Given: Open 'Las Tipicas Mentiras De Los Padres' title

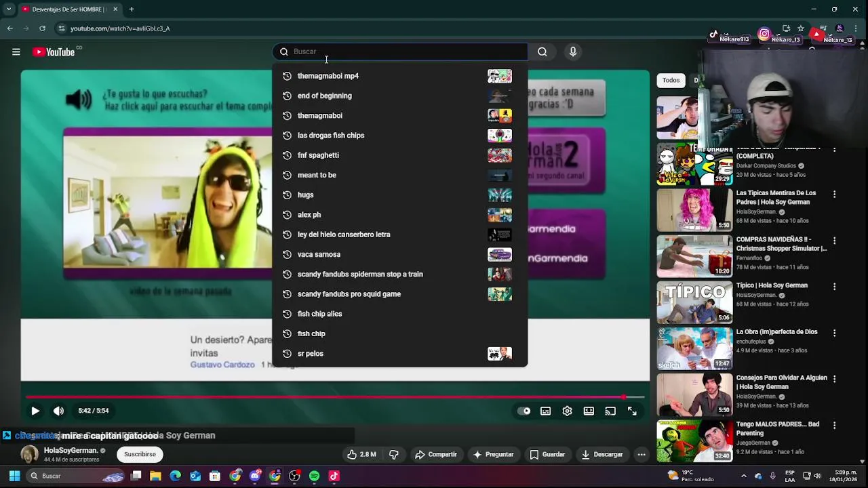Looking at the screenshot, I should click(776, 197).
